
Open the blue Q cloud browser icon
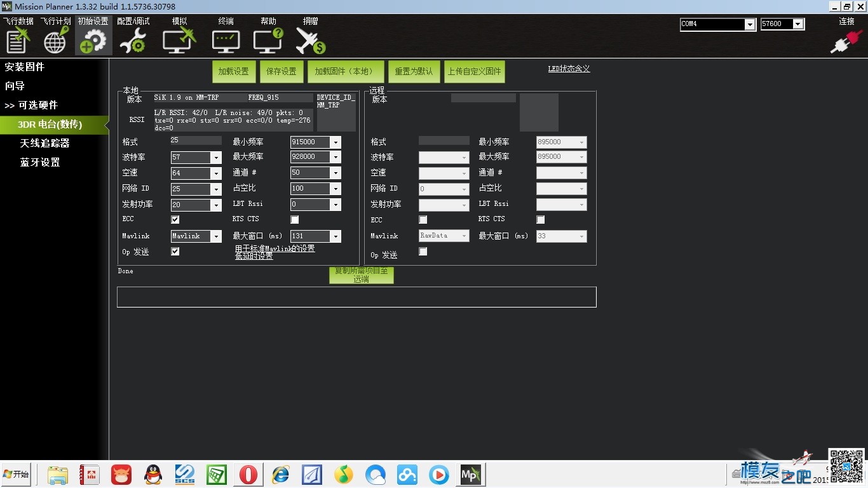[376, 475]
